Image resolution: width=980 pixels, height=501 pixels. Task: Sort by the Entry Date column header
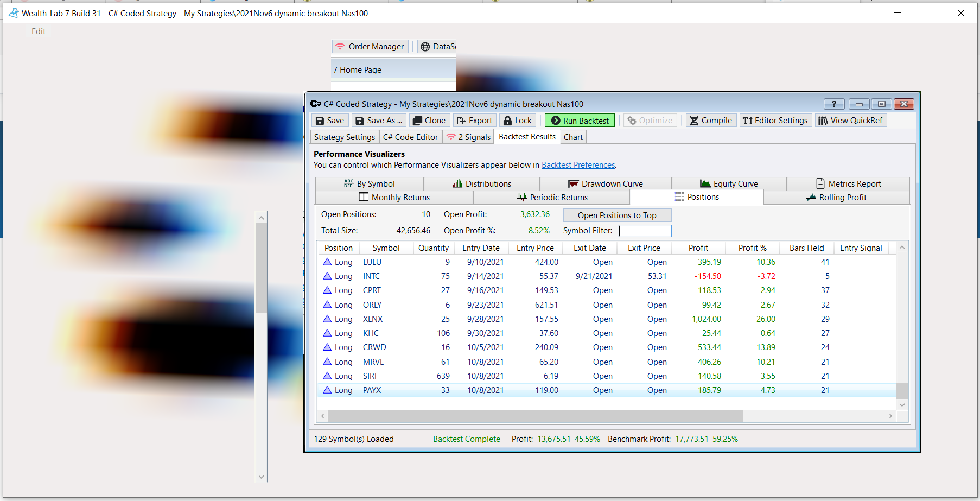pos(481,248)
